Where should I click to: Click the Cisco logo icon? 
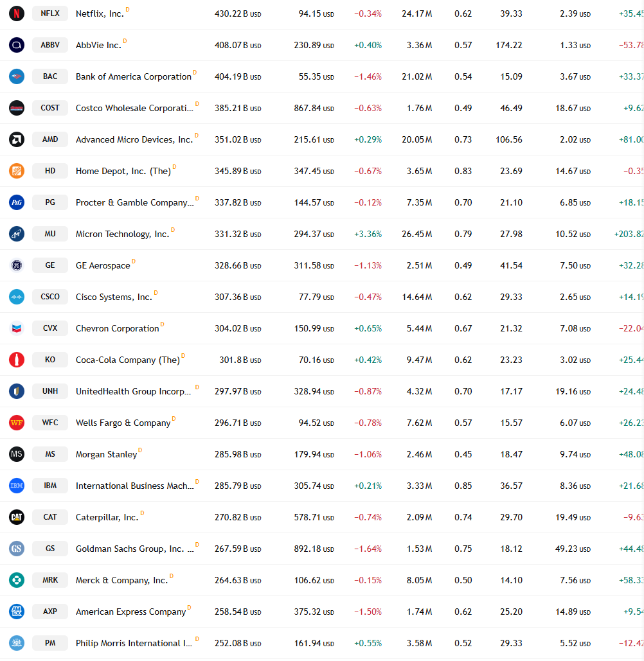[17, 297]
